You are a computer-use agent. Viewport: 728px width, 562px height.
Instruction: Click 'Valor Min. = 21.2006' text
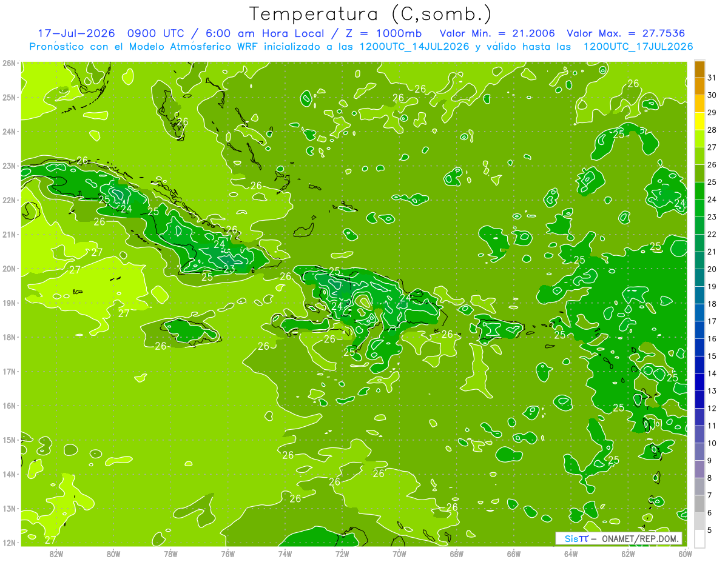[497, 33]
